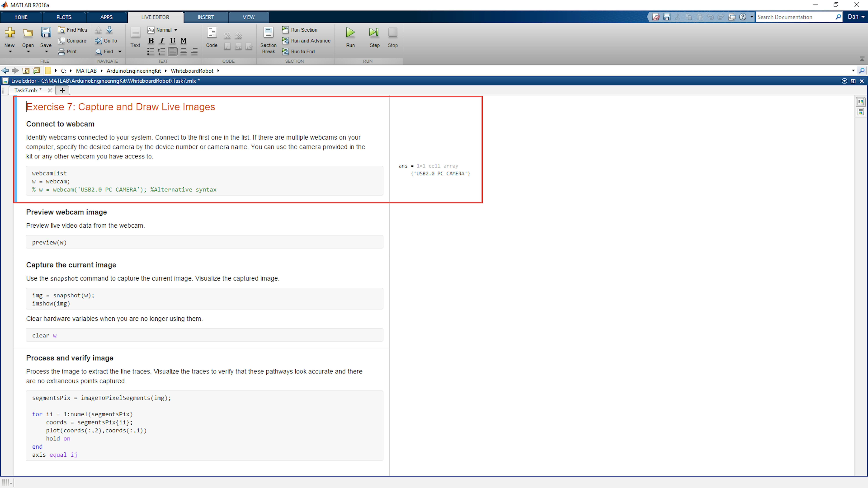Screen dimensions: 868x488
Task: Toggle underline text formatting
Action: click(173, 41)
